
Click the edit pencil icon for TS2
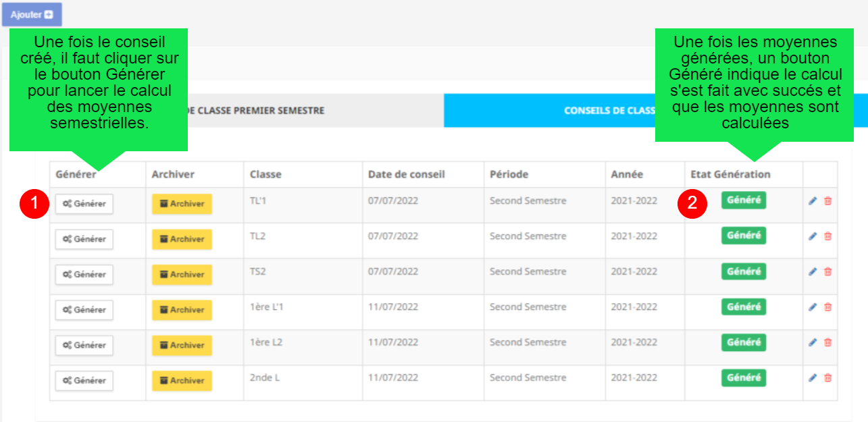click(x=813, y=271)
